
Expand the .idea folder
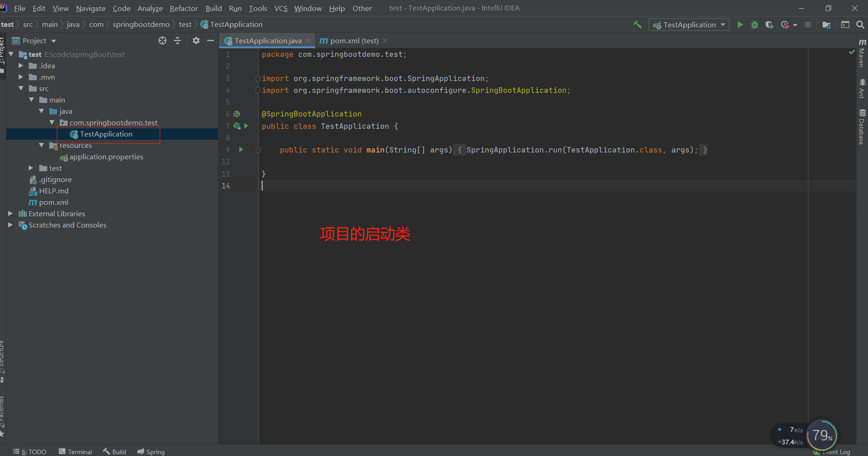click(20, 66)
